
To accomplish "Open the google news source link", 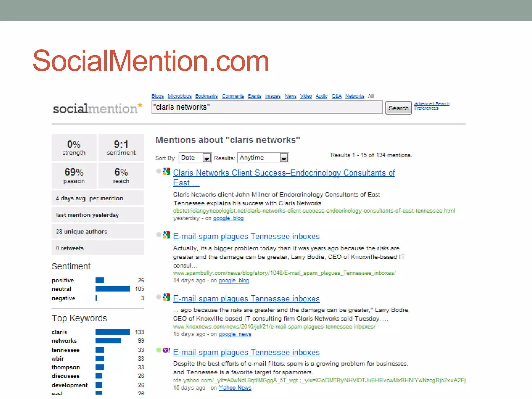I will tap(235, 334).
